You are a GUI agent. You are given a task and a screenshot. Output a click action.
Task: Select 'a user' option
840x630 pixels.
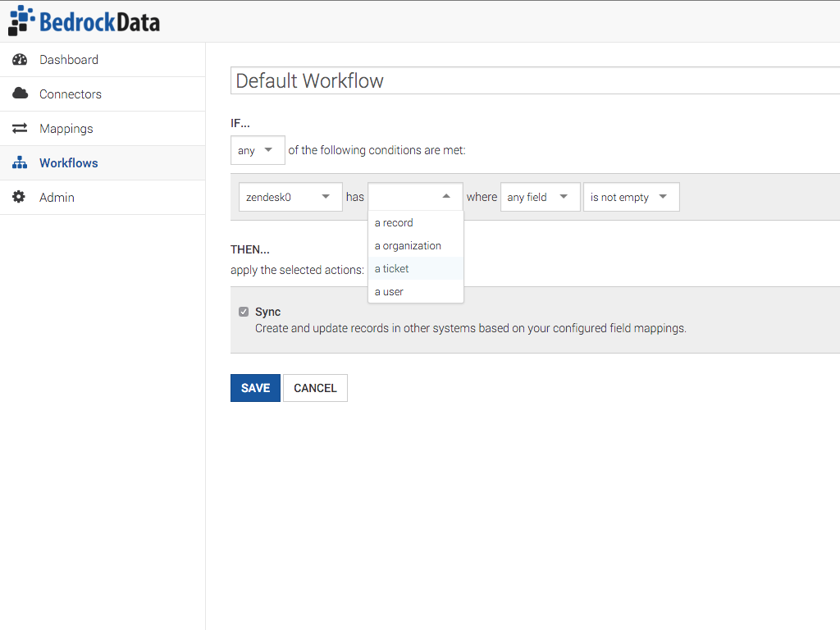click(x=390, y=292)
